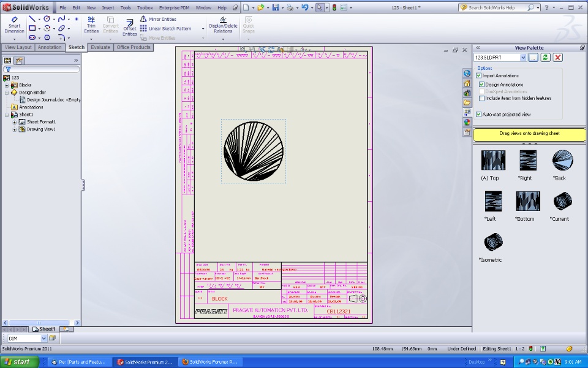Screen dimensions: 588x368
Task: Select the Smart Dimension tool
Action: pos(14,25)
